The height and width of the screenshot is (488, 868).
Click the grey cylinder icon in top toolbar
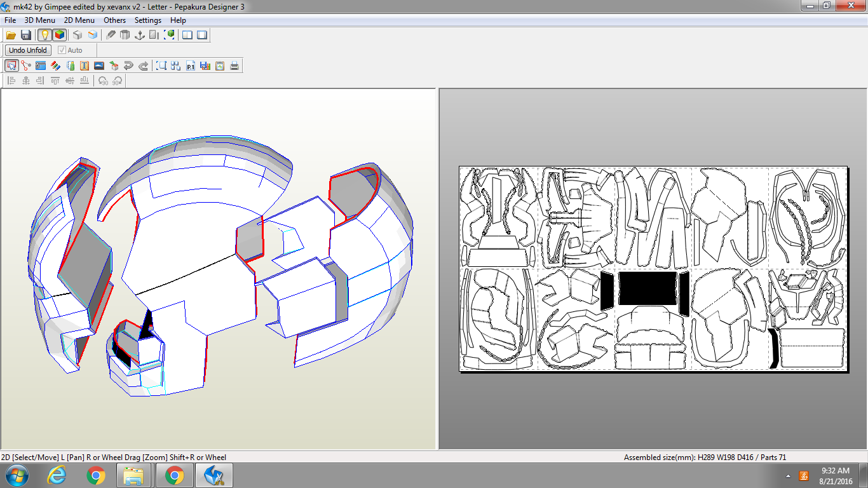125,35
